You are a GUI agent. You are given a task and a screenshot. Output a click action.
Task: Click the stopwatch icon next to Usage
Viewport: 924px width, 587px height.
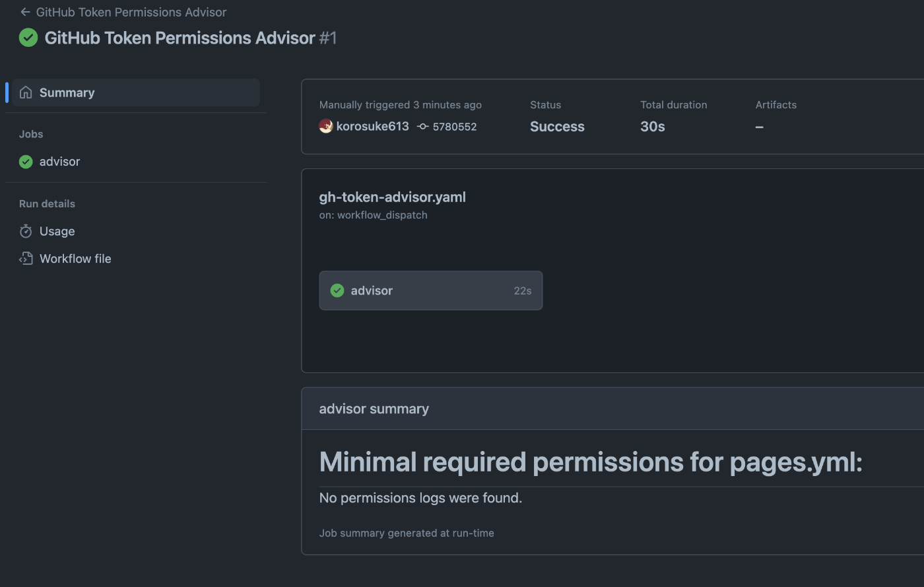tap(26, 231)
